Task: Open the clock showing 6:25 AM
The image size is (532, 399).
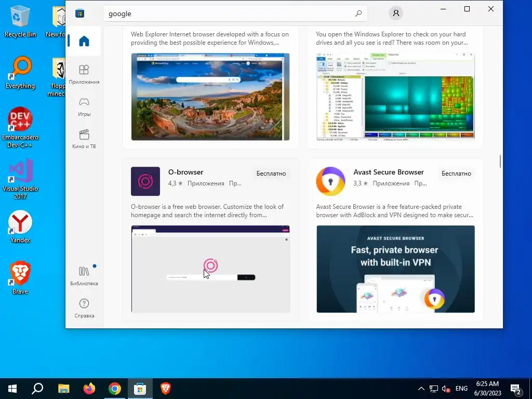Action: [x=487, y=389]
